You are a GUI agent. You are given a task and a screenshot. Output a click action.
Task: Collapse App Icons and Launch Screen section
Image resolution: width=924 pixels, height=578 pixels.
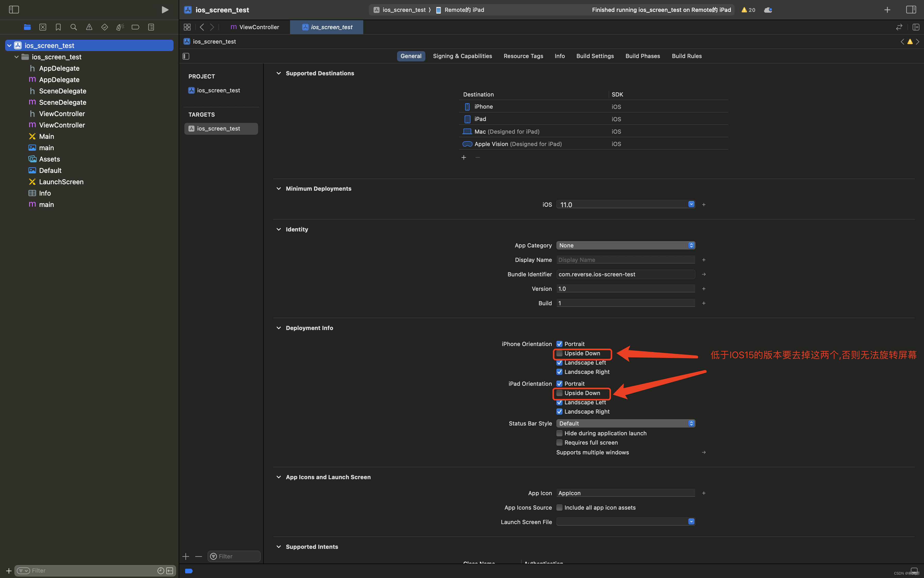click(279, 477)
